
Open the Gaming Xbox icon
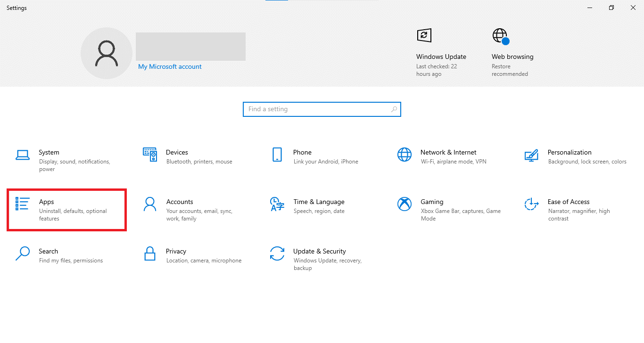click(404, 204)
